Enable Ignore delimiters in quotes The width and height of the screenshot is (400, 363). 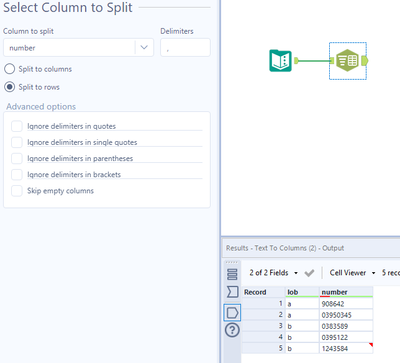tap(17, 126)
